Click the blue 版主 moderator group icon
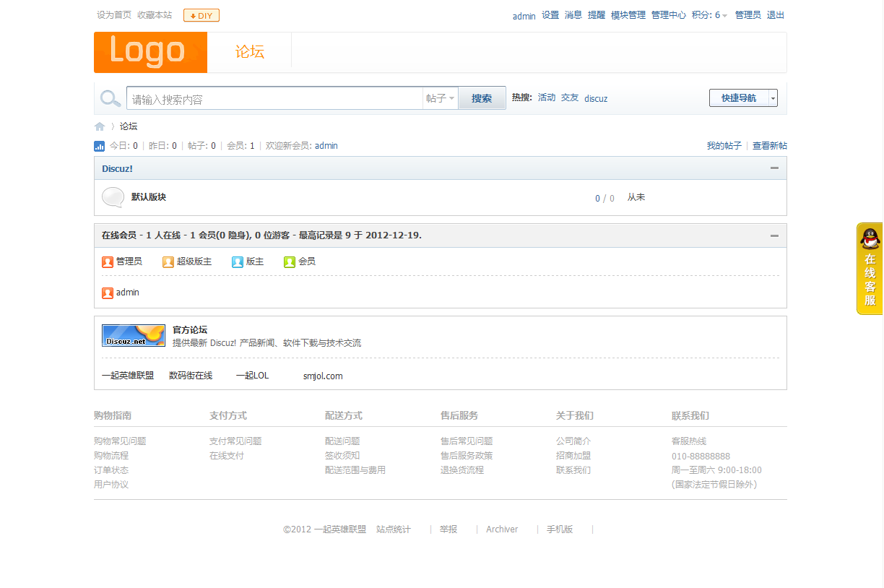The width and height of the screenshot is (884, 588). (x=236, y=261)
